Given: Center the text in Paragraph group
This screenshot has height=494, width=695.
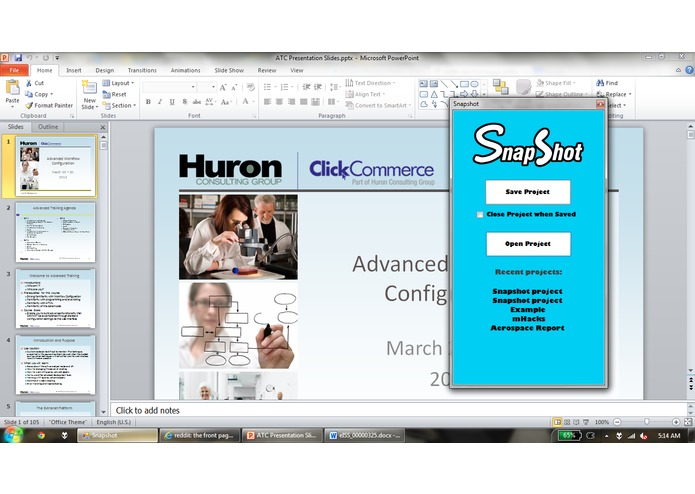Looking at the screenshot, I should [279, 102].
